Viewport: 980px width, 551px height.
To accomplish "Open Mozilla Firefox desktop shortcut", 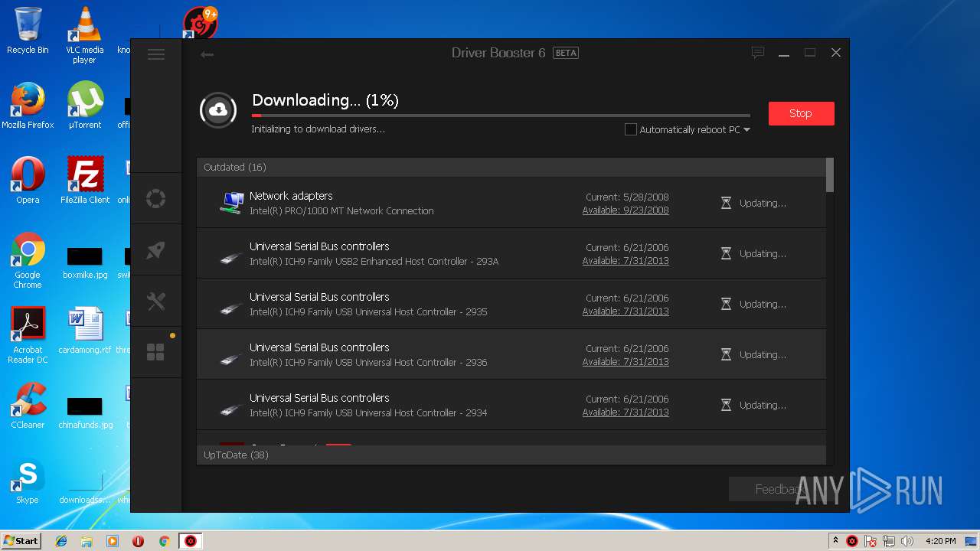I will [x=28, y=106].
